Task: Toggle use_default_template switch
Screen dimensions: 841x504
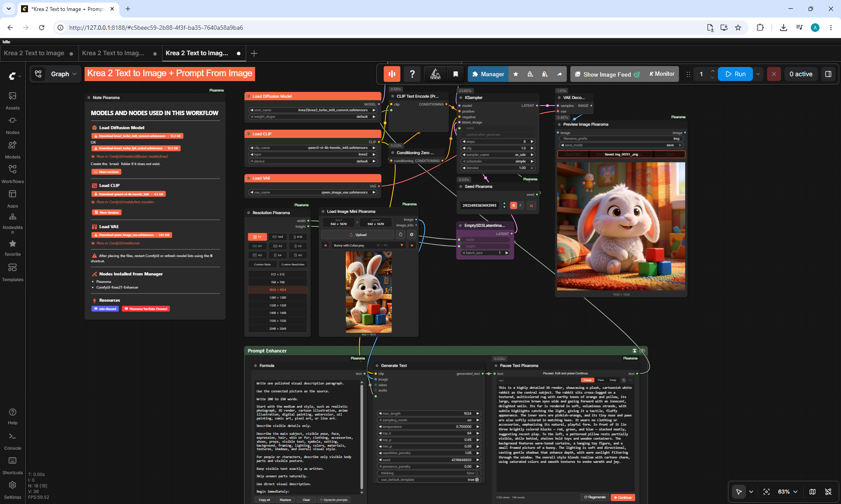Action: (477, 480)
